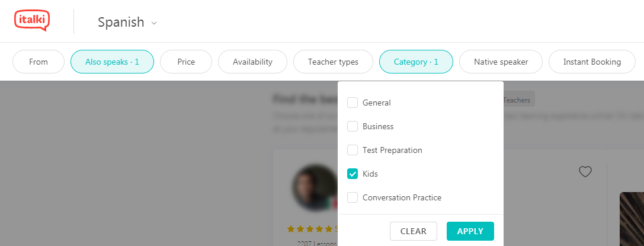Click the italki logo

click(x=32, y=21)
